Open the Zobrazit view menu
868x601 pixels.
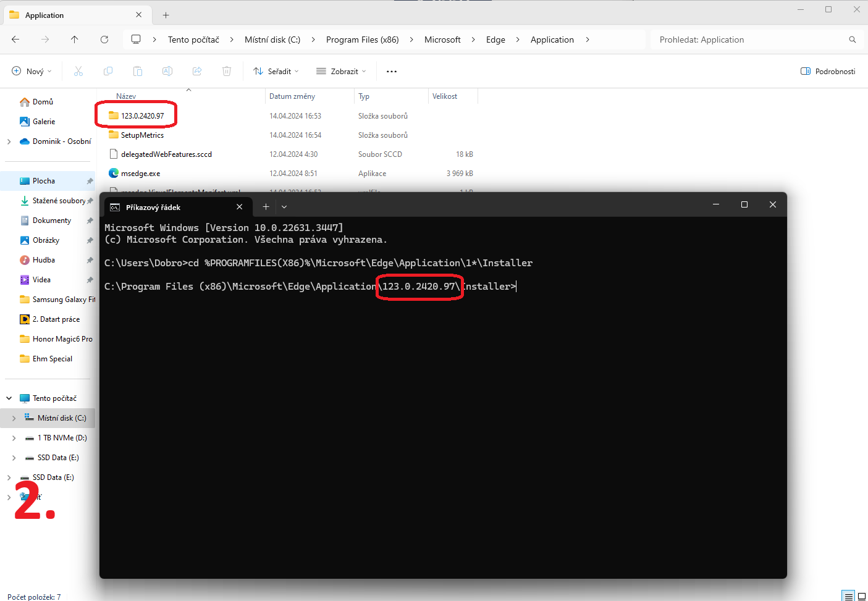tap(341, 72)
